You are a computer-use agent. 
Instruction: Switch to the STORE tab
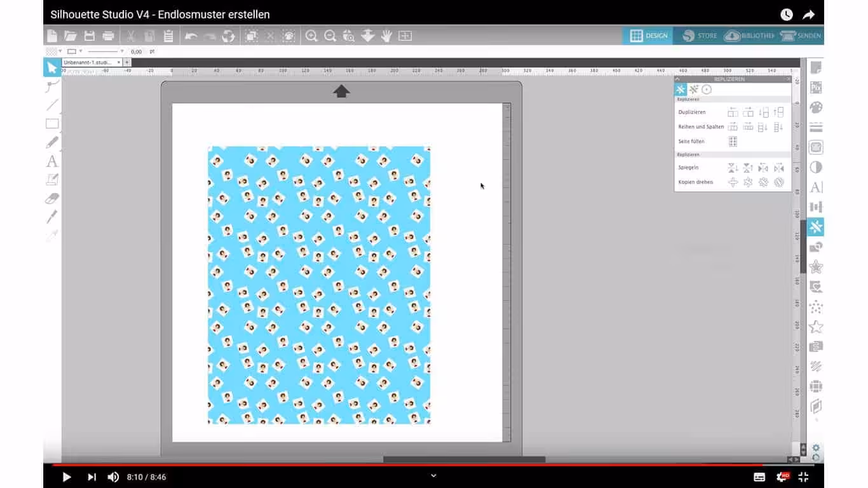coord(699,36)
